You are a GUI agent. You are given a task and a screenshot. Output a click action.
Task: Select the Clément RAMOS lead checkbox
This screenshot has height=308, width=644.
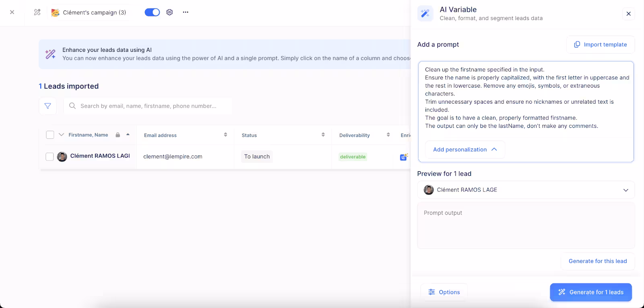click(x=50, y=157)
